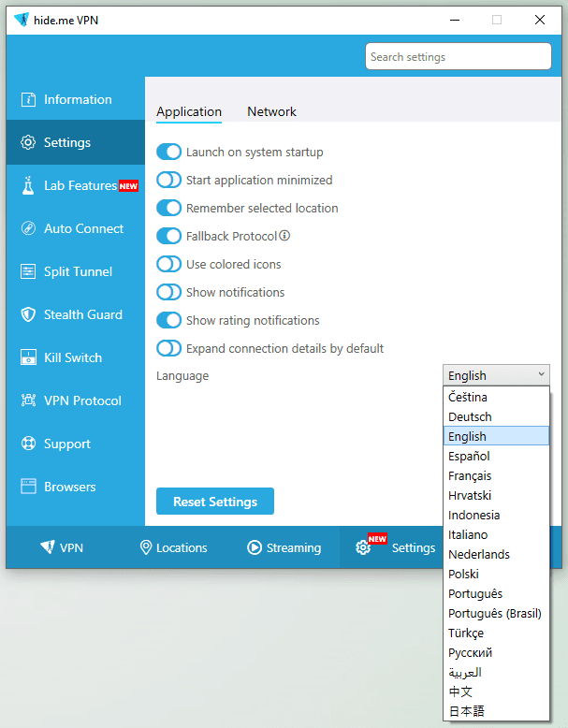Enable Start application minimized
The image size is (568, 728).
(168, 180)
